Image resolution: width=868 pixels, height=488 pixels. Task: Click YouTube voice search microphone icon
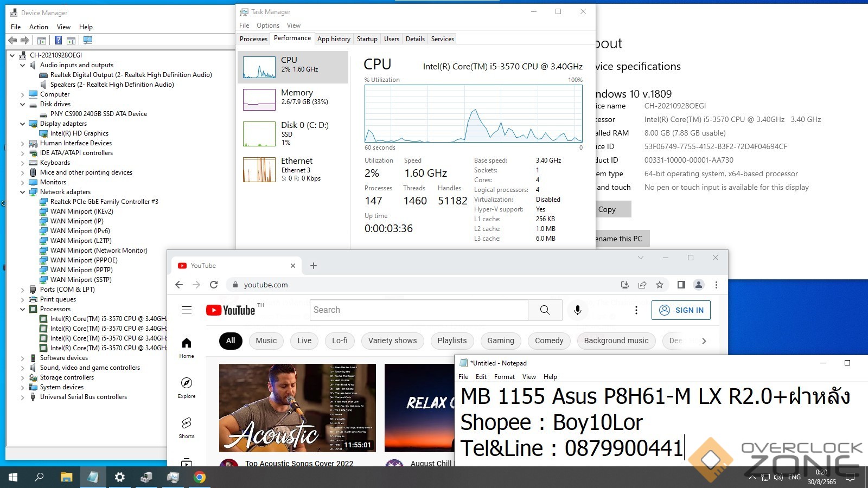tap(578, 310)
